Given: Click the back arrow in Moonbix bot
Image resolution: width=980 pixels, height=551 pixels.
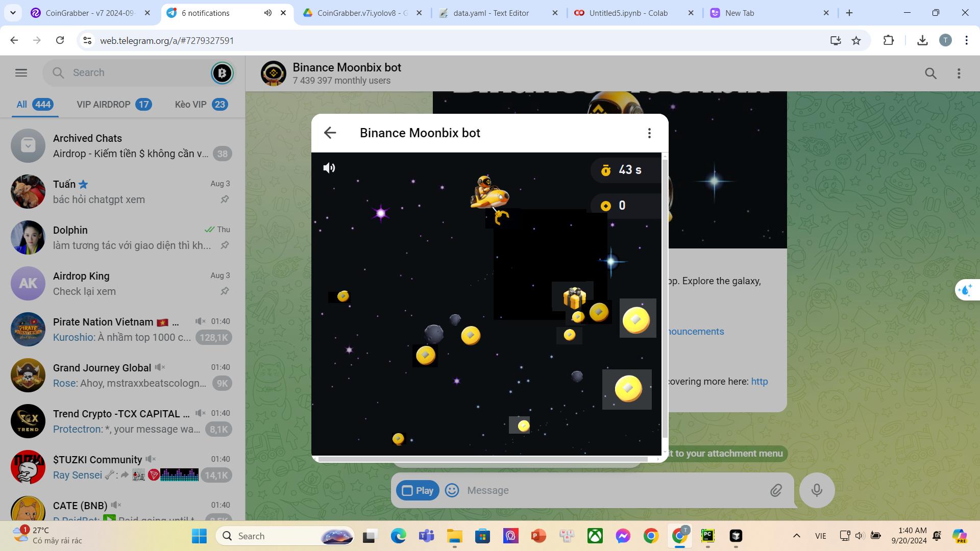Looking at the screenshot, I should [330, 133].
